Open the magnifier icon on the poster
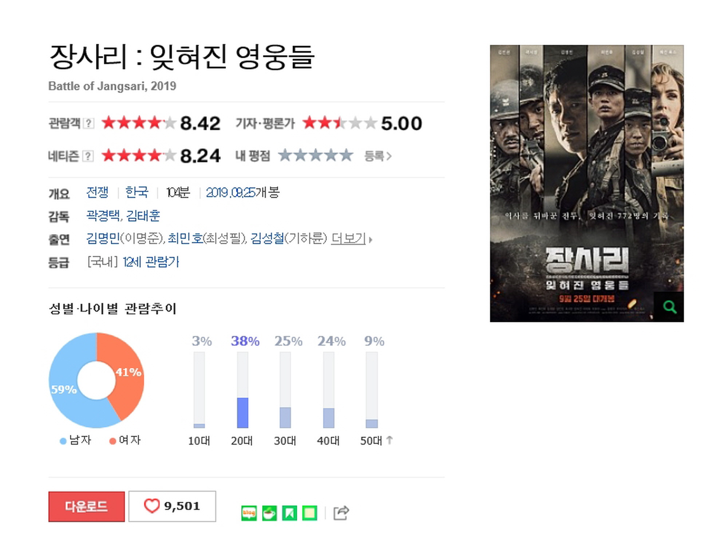The image size is (728, 560). 669,307
